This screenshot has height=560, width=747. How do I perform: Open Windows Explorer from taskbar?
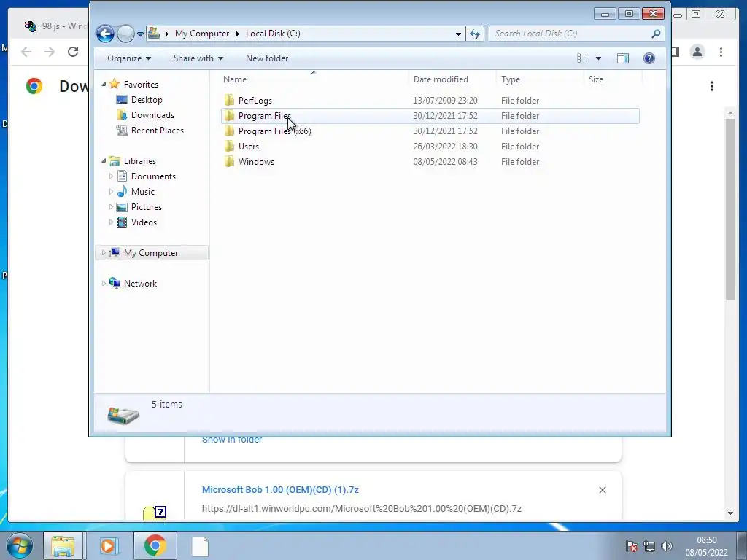point(63,545)
